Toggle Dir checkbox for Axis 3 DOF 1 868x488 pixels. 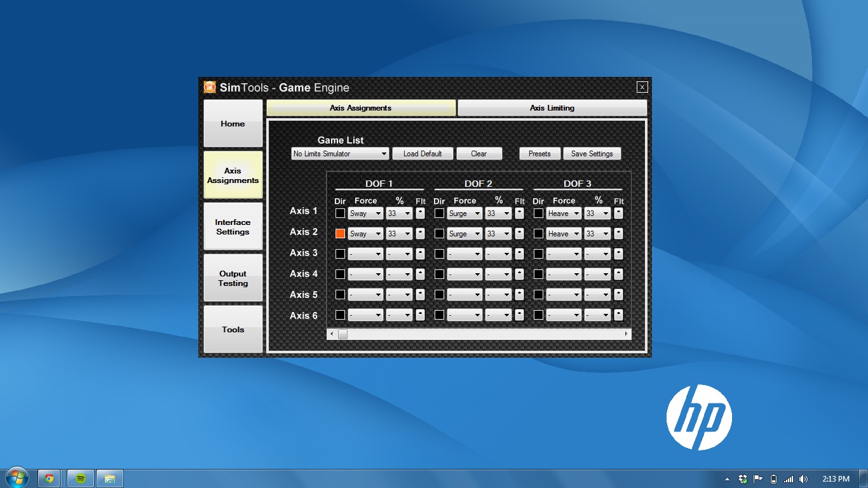click(x=340, y=254)
